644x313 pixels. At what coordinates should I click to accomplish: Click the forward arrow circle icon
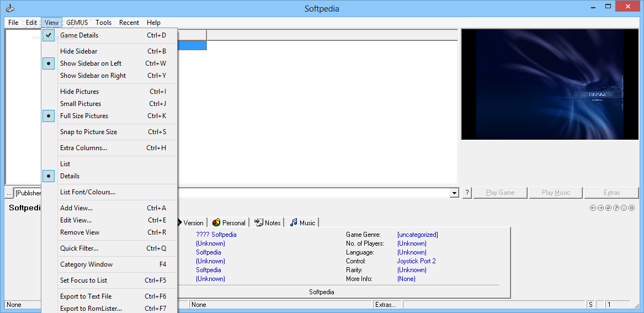[600, 208]
